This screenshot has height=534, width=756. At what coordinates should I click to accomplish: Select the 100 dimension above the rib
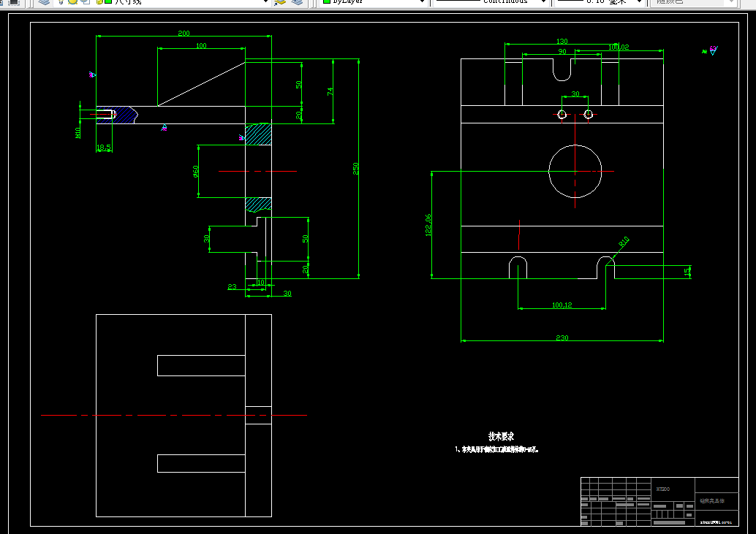click(201, 46)
